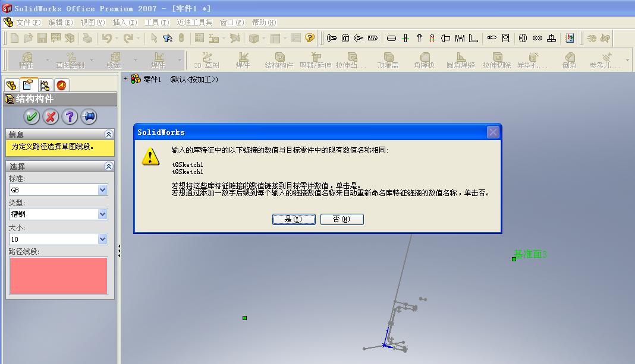This screenshot has width=635, height=364.
Task: Click the 是(Y) button in the dialog
Action: tap(293, 219)
